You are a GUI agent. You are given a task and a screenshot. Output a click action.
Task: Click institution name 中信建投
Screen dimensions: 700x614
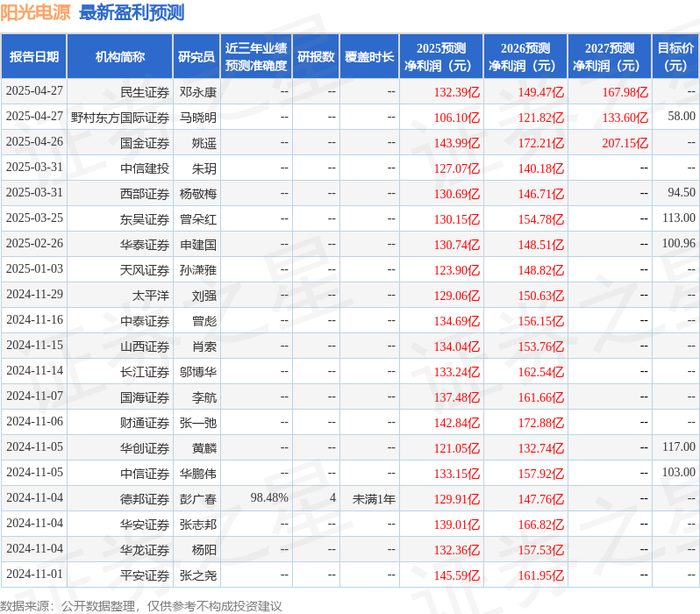[x=145, y=168]
